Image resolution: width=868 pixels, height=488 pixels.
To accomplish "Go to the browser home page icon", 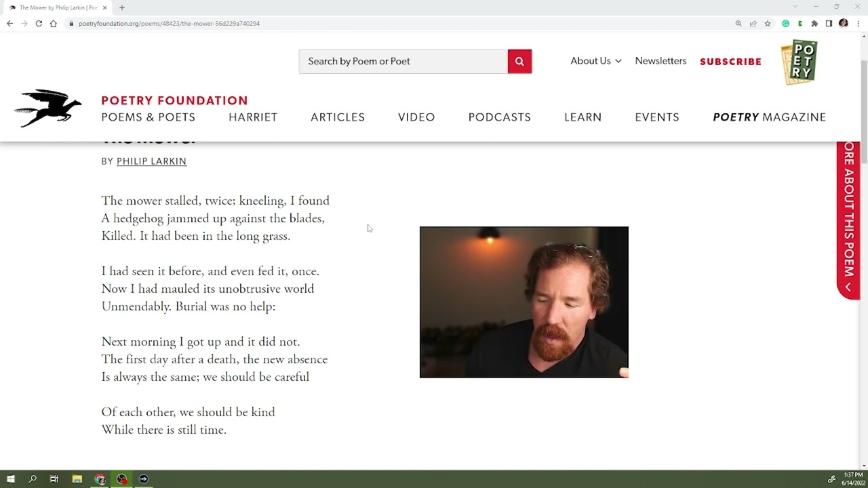I will click(x=54, y=23).
